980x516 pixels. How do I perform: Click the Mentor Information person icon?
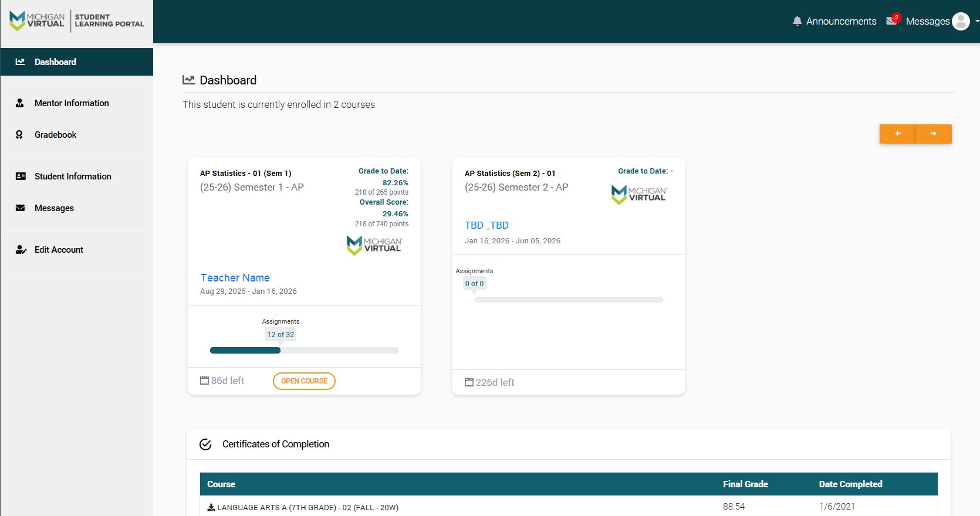click(20, 103)
